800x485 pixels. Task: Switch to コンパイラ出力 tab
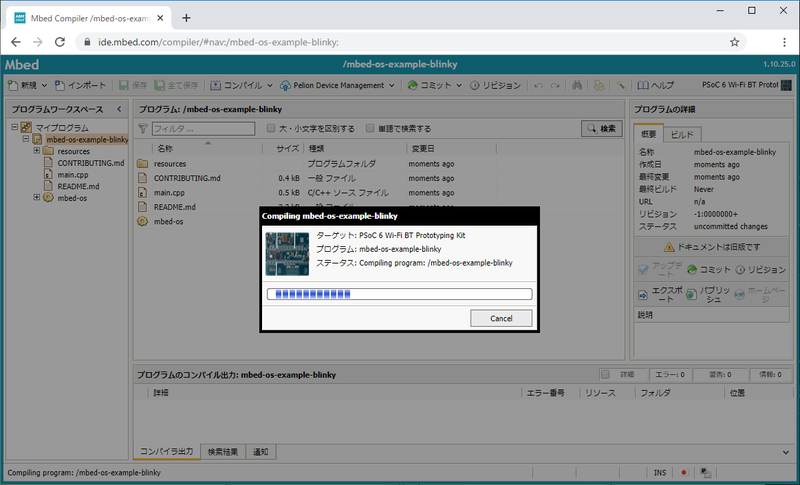pyautogui.click(x=167, y=451)
